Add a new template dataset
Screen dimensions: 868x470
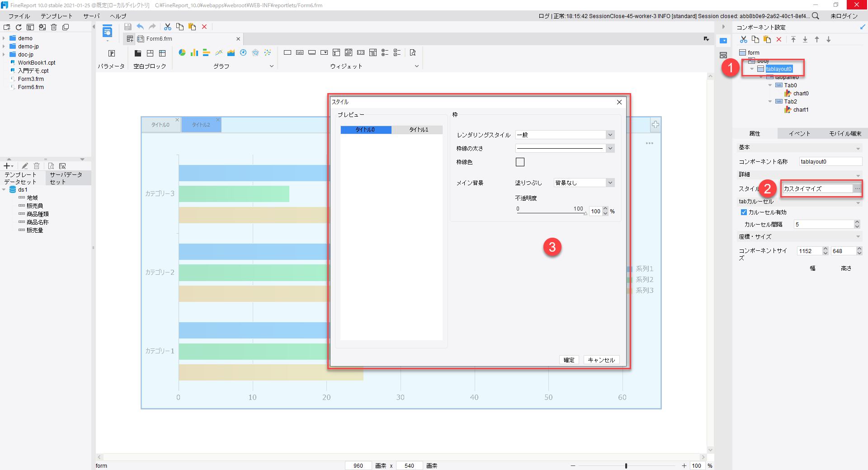(8, 166)
